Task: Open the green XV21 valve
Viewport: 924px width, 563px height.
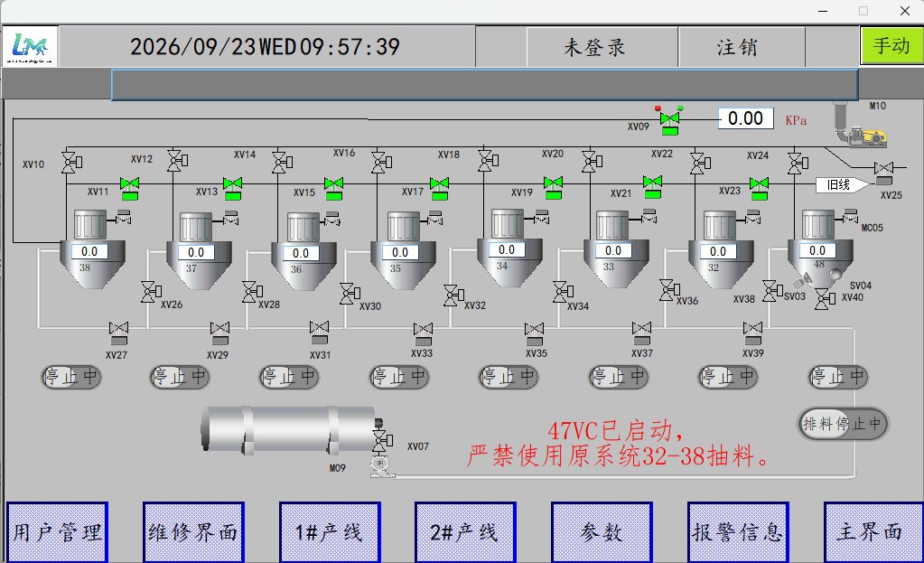Action: (x=652, y=186)
